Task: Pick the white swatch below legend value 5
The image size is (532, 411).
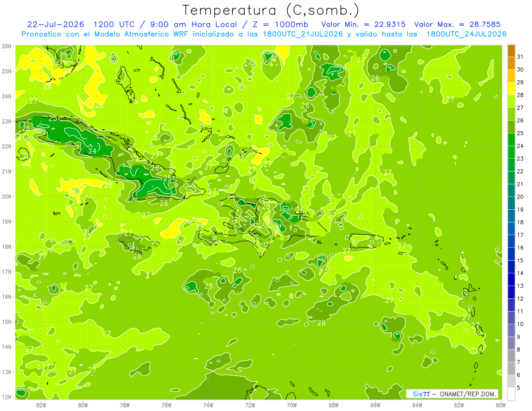Action: tap(511, 394)
